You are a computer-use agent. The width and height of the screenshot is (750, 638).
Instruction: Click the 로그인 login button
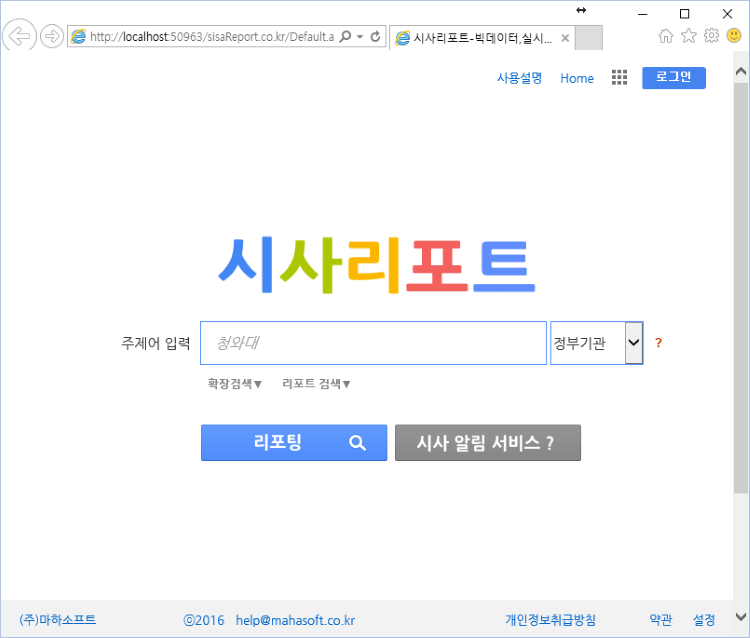pos(673,78)
